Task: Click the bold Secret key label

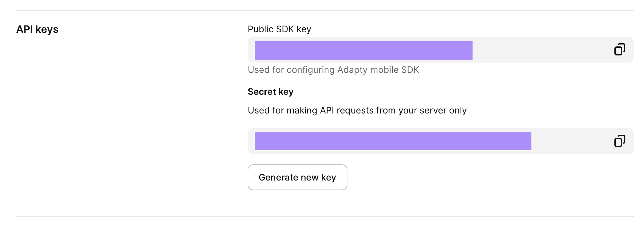Action: 271,92
